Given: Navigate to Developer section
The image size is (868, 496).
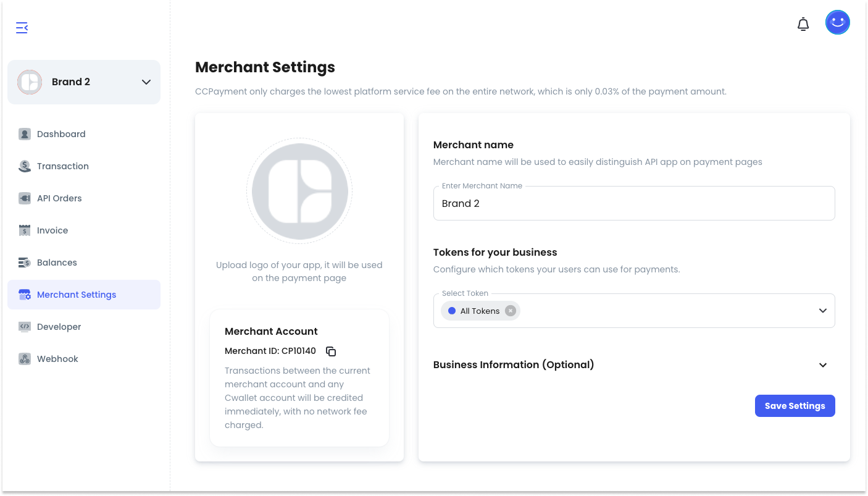Looking at the screenshot, I should coord(59,327).
